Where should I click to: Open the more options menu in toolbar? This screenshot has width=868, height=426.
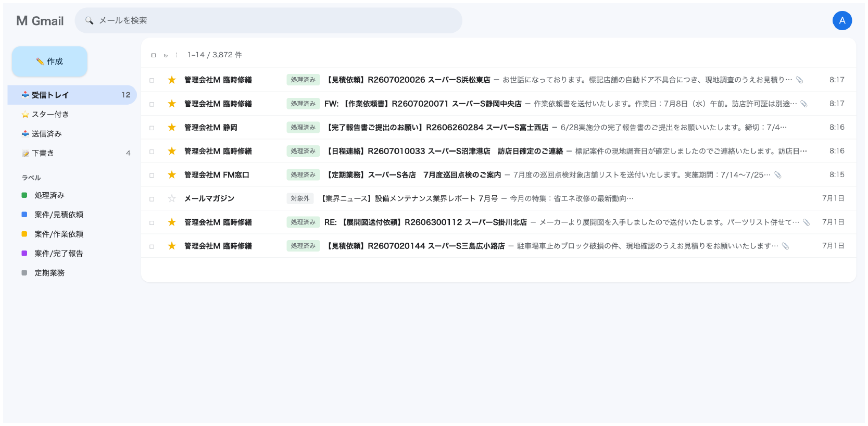point(177,55)
